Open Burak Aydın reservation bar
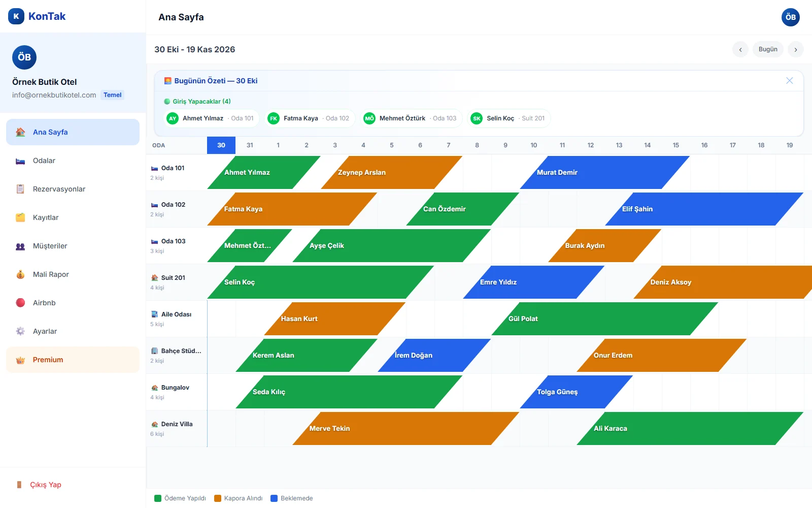 604,245
